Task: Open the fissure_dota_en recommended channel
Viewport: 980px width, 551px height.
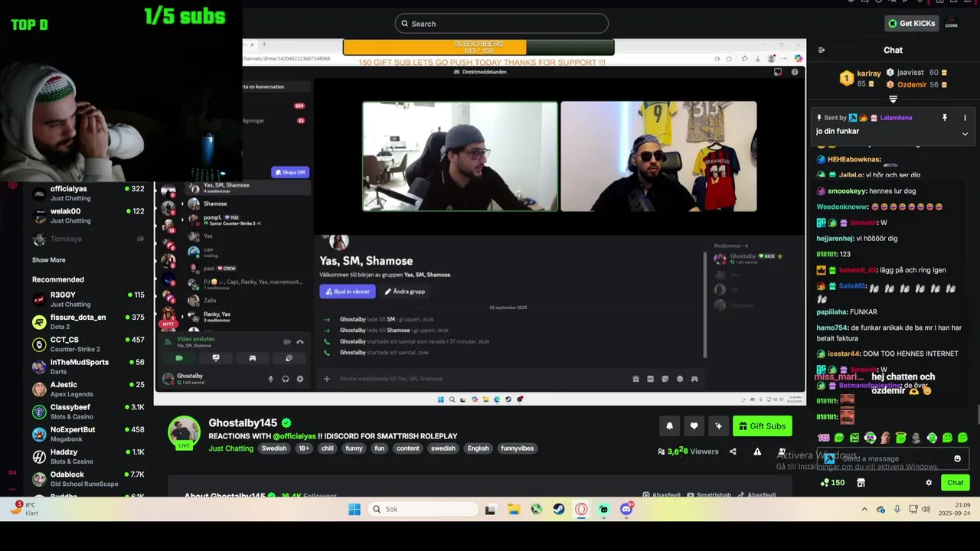Action: coord(88,322)
